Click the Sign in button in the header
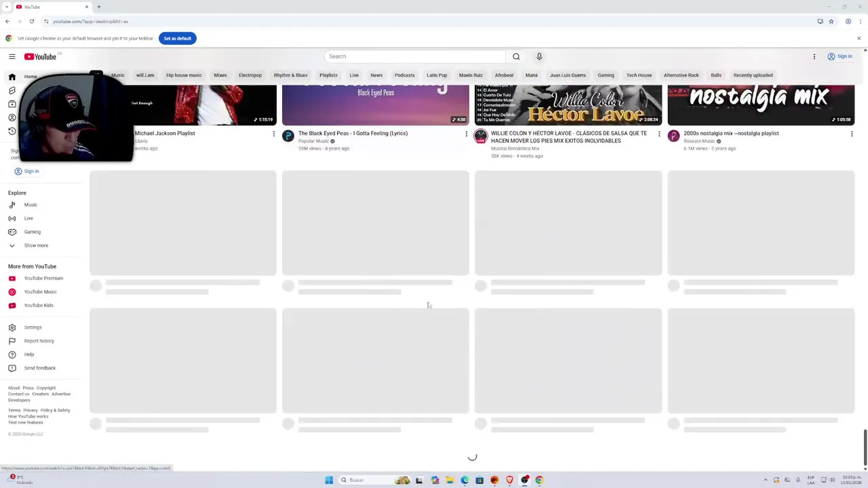 click(840, 57)
